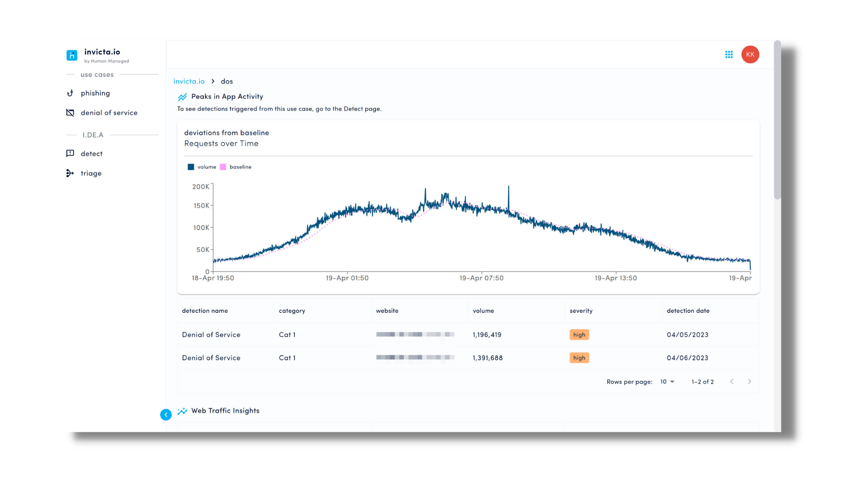
Task: Click the invicta.io logo icon
Action: click(72, 55)
